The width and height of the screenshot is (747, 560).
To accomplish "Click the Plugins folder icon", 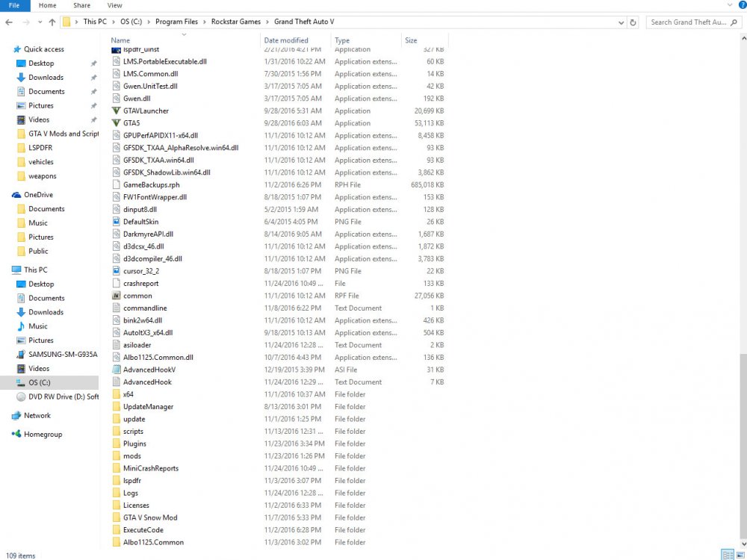I will click(x=116, y=444).
